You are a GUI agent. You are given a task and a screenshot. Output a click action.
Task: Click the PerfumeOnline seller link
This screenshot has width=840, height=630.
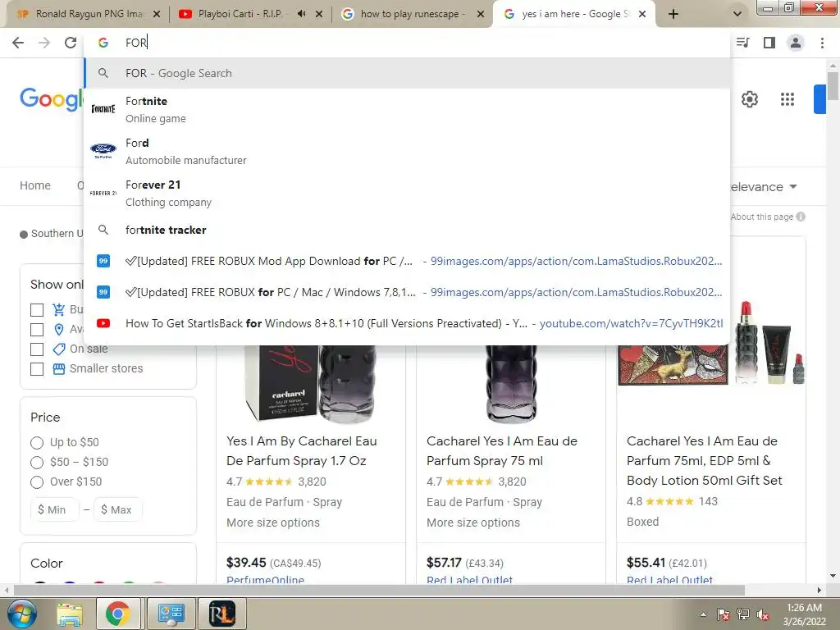tap(265, 580)
